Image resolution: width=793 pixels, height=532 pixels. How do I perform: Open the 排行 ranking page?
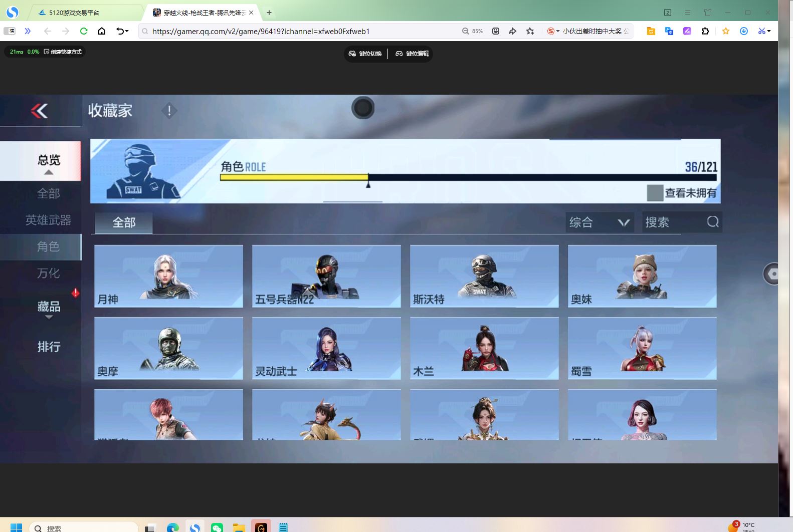click(x=49, y=347)
